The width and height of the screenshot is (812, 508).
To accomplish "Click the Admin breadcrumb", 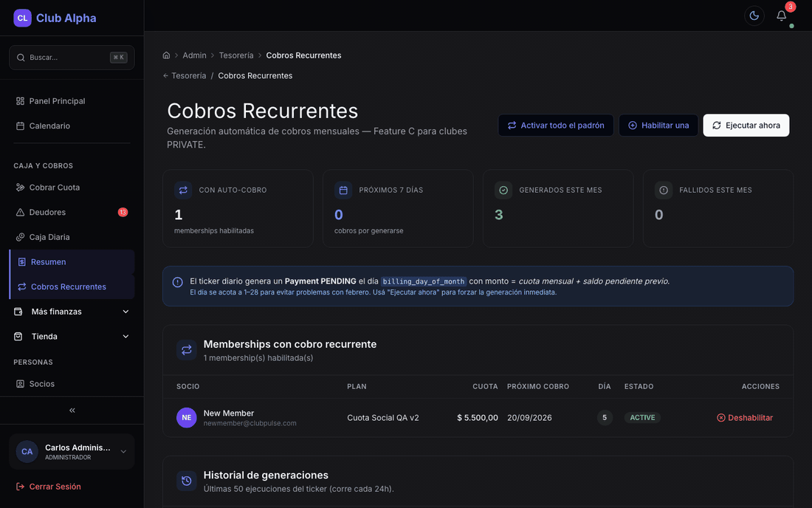I will click(x=194, y=55).
